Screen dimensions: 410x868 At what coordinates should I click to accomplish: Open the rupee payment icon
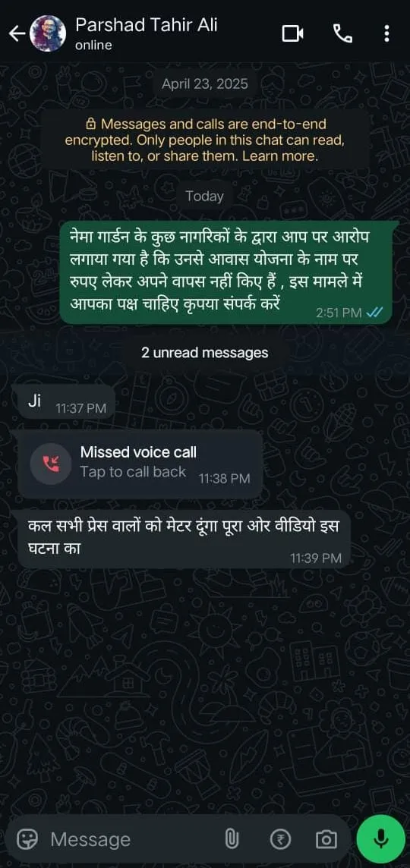click(280, 840)
